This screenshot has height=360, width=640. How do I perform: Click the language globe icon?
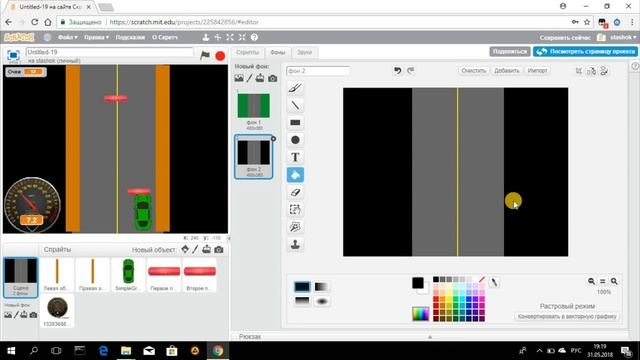coord(47,37)
